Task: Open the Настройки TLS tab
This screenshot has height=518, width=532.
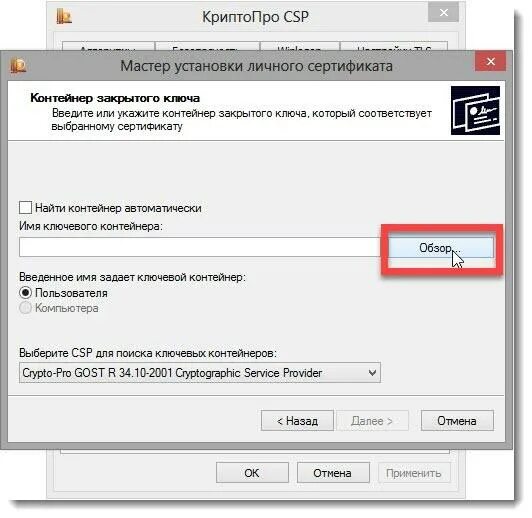Action: 394,49
